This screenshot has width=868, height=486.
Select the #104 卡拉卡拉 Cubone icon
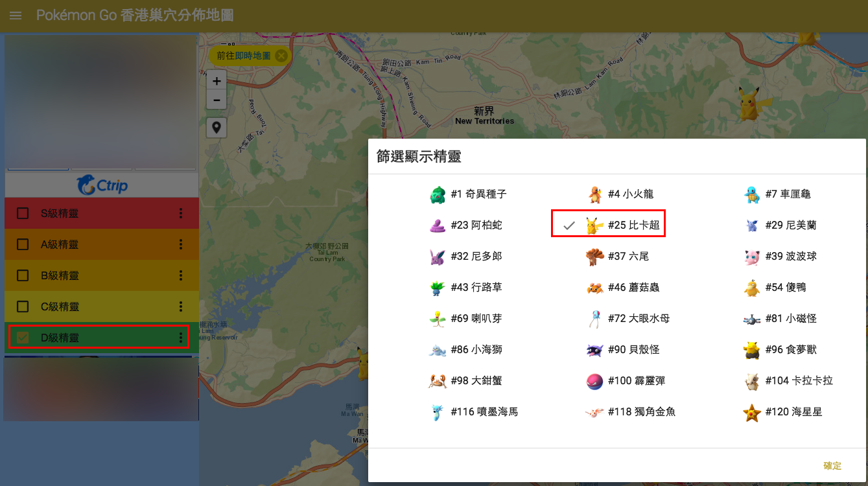click(752, 381)
